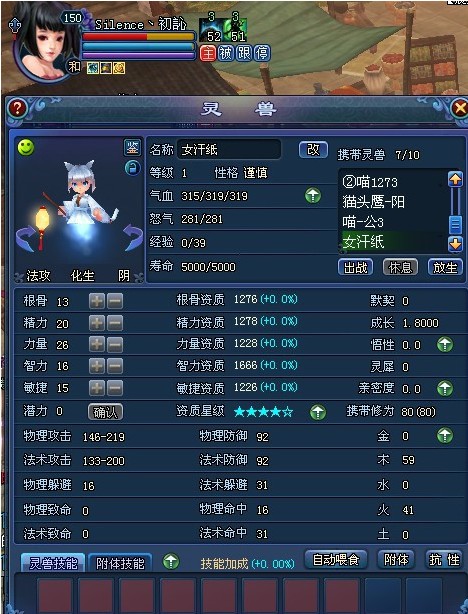Viewport: 468px width, 614px height.
Task: Rotate pet model with right curved arrow
Action: [134, 238]
